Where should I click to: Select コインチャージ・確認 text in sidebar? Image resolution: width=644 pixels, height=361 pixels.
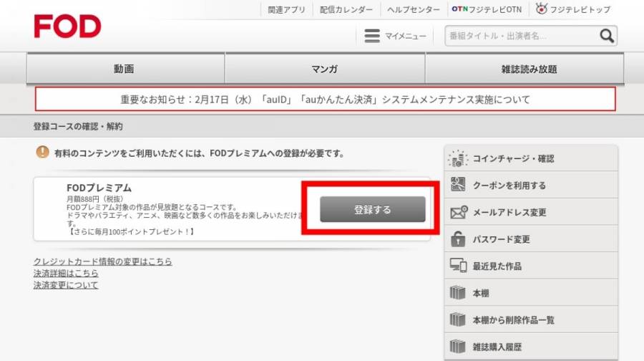513,159
